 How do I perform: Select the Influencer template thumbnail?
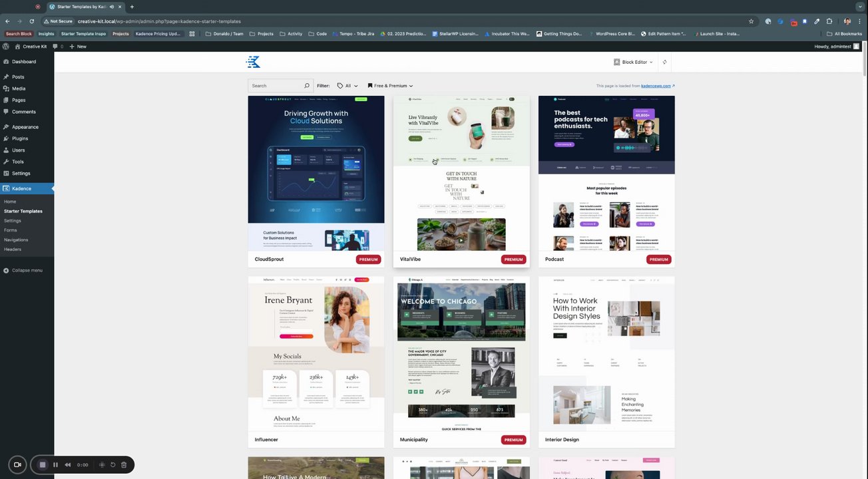pos(316,353)
